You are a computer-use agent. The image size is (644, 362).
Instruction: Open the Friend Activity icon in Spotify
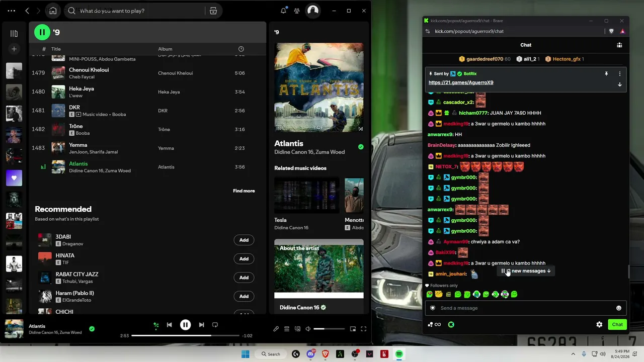click(x=297, y=11)
